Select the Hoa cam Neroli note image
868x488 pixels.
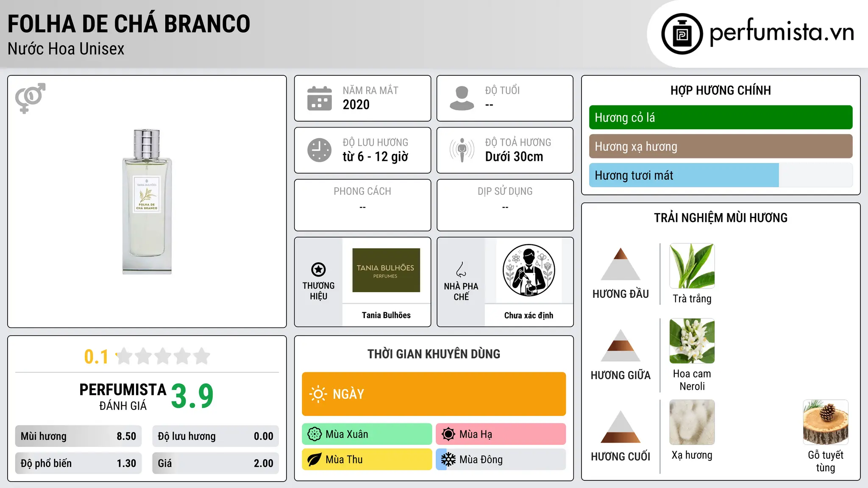pyautogui.click(x=692, y=341)
